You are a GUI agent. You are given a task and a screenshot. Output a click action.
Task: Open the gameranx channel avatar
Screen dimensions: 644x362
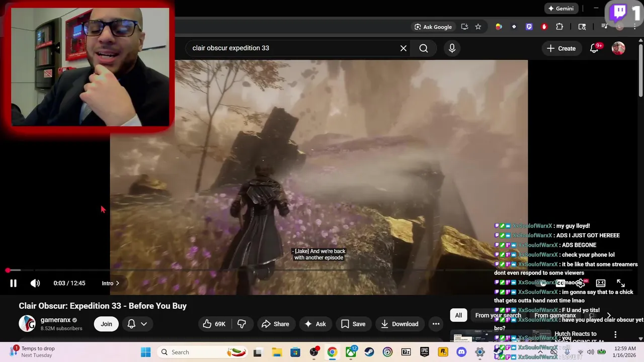pos(27,324)
